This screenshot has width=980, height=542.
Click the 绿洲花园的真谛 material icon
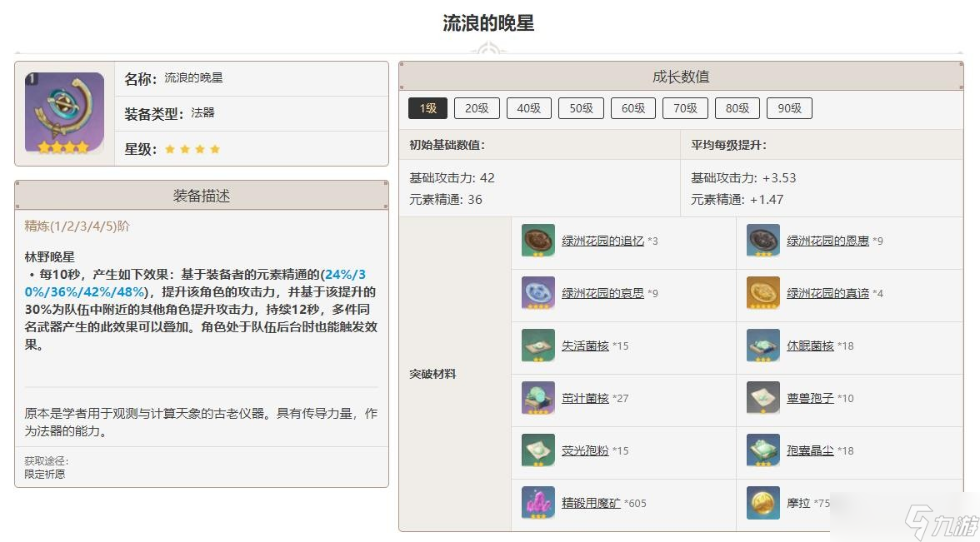click(x=762, y=293)
